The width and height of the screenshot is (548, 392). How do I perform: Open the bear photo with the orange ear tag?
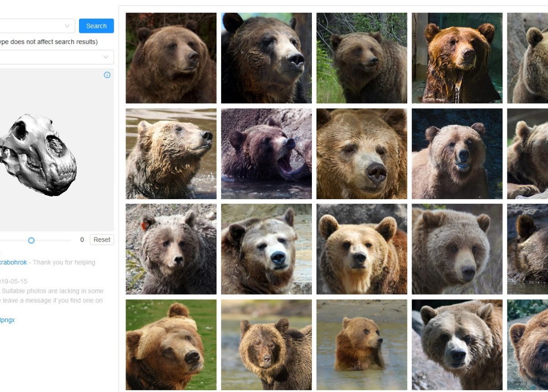pyautogui.click(x=171, y=249)
